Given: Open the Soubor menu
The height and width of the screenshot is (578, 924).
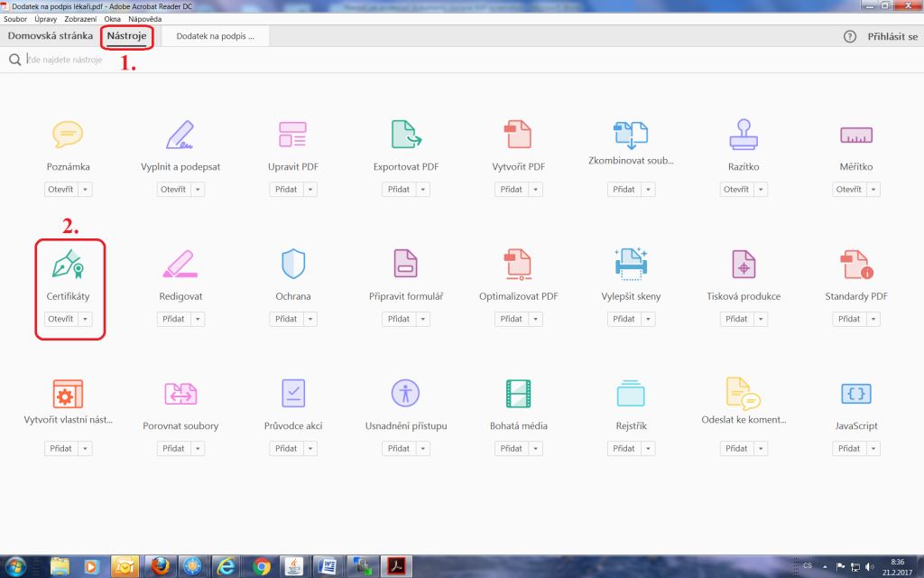Looking at the screenshot, I should pyautogui.click(x=15, y=18).
